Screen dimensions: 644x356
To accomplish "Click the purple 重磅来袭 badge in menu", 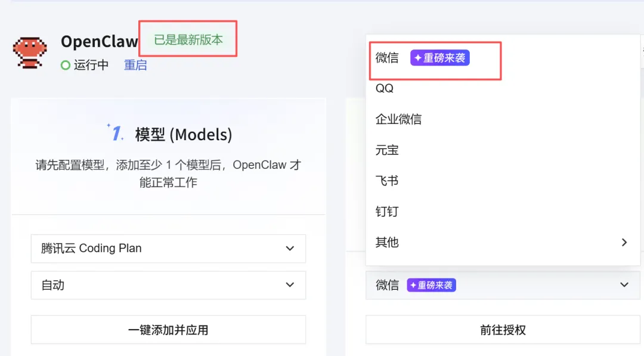I will point(440,58).
